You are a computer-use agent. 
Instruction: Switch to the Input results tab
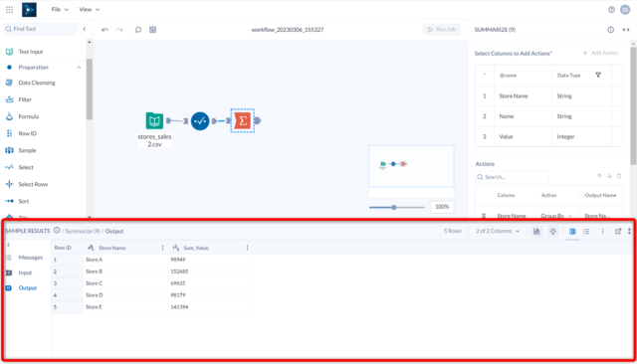click(25, 273)
